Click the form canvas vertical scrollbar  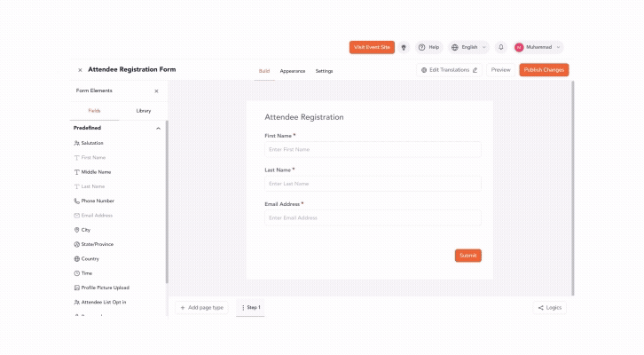click(x=573, y=188)
